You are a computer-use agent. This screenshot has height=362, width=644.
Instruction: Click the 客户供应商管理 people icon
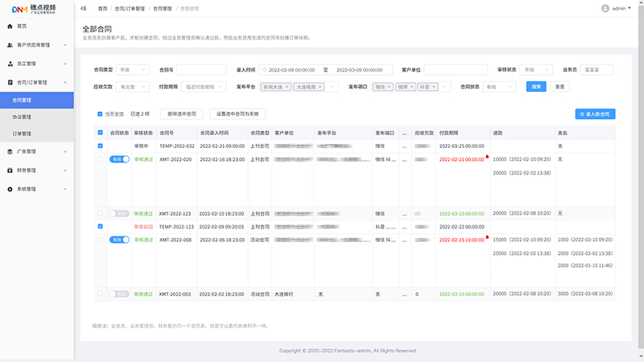(10, 45)
